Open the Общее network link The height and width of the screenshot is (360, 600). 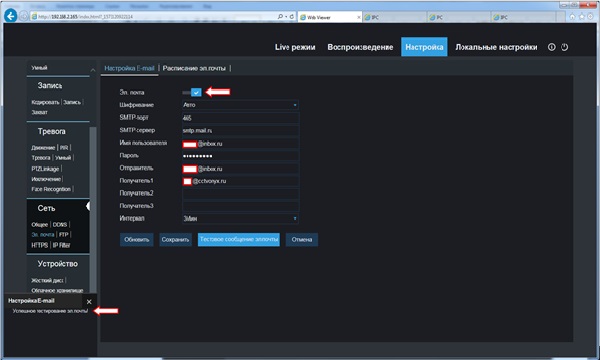(x=39, y=225)
